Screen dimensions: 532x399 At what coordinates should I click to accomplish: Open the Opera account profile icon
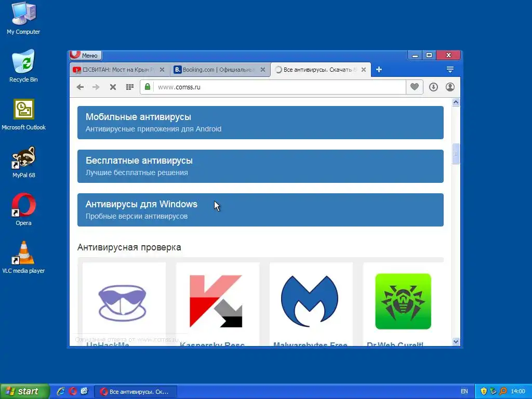coord(450,87)
